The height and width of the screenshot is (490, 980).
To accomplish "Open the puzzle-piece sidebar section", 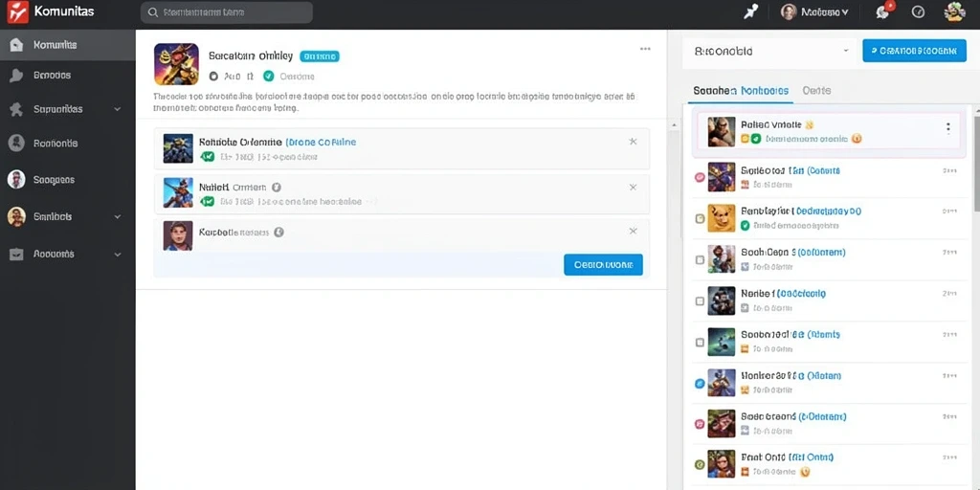I will pyautogui.click(x=68, y=109).
